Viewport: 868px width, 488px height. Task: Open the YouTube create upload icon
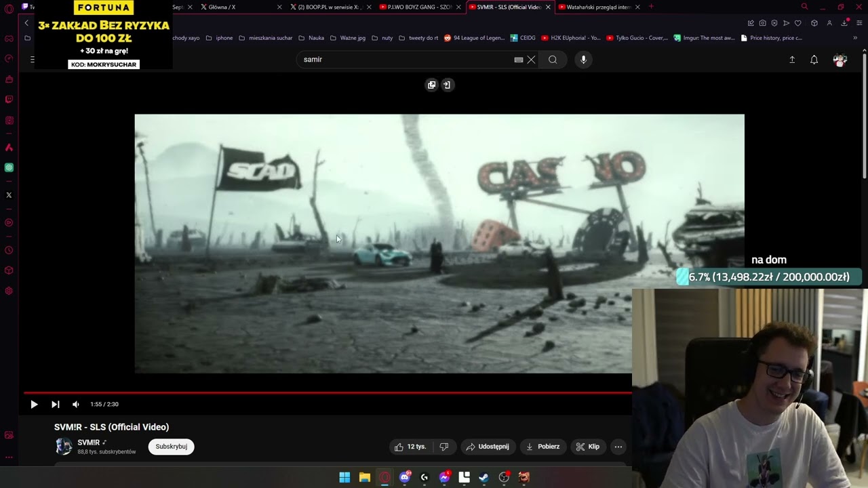pos(792,60)
